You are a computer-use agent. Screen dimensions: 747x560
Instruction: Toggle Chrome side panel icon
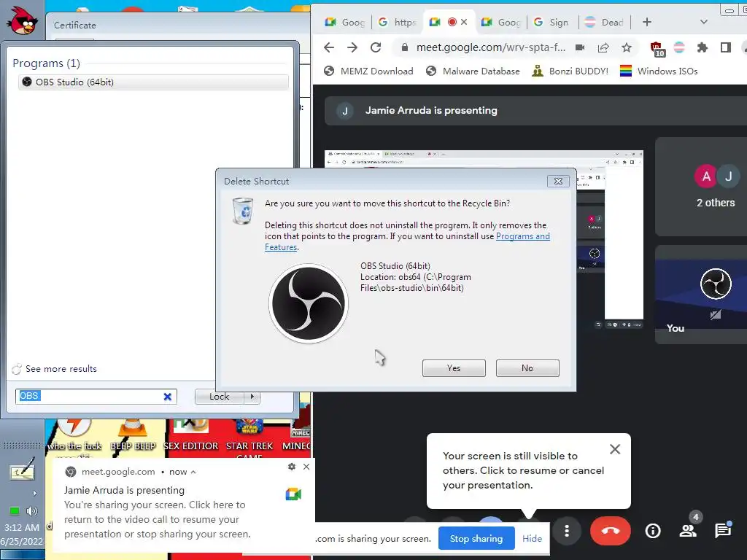[x=726, y=47]
